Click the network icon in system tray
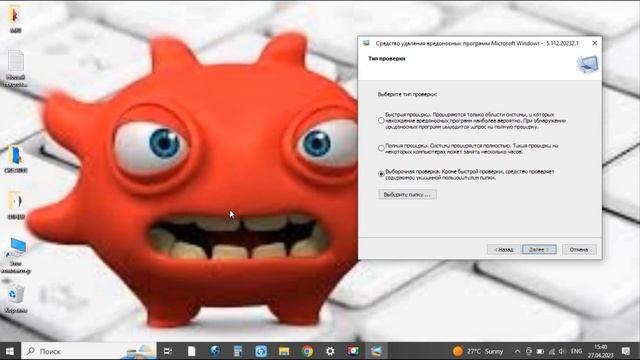 coord(551,351)
